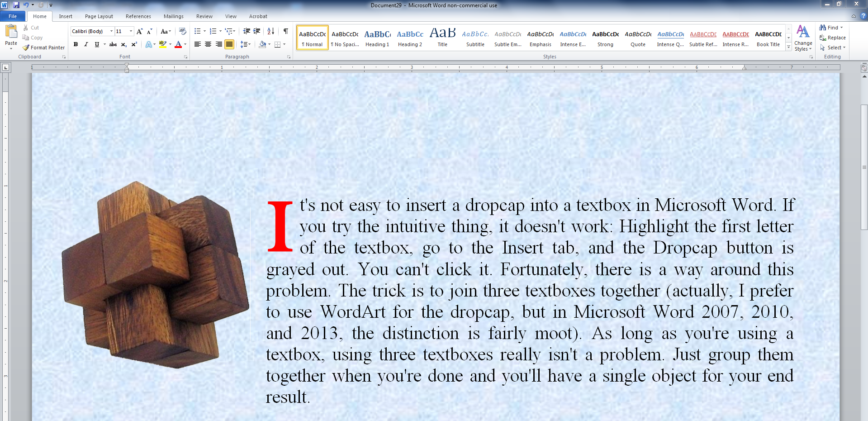868x421 pixels.
Task: Open the File tab
Action: coord(13,16)
